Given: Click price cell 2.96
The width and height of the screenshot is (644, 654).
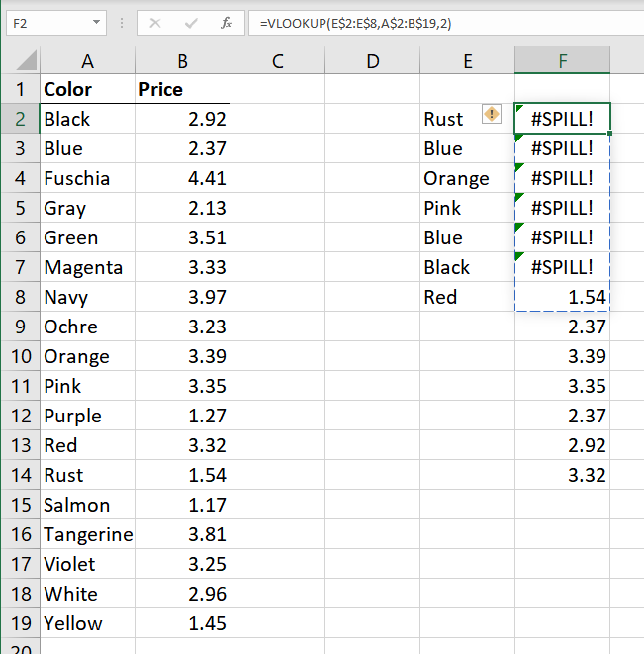Looking at the screenshot, I should [183, 594].
